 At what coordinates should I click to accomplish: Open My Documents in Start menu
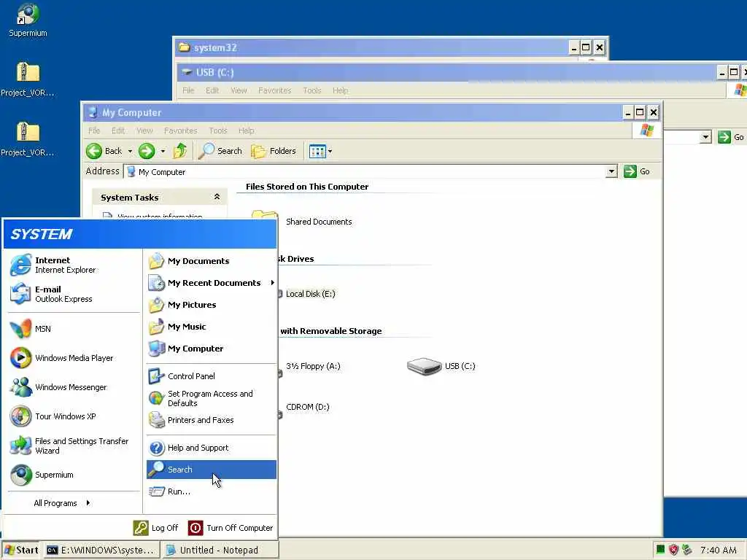point(211,261)
